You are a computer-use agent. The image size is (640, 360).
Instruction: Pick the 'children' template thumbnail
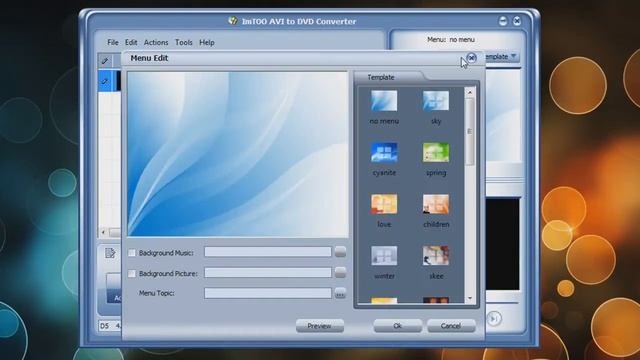tap(436, 204)
